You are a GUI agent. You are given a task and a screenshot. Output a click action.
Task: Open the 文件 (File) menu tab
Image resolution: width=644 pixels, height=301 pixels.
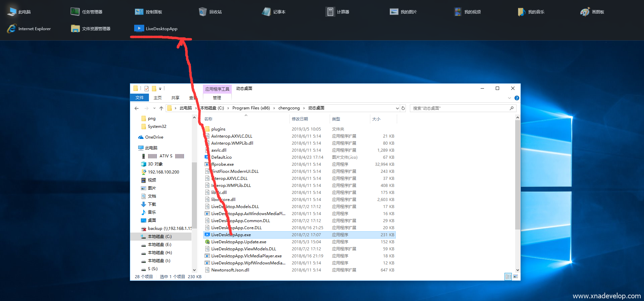tap(140, 98)
